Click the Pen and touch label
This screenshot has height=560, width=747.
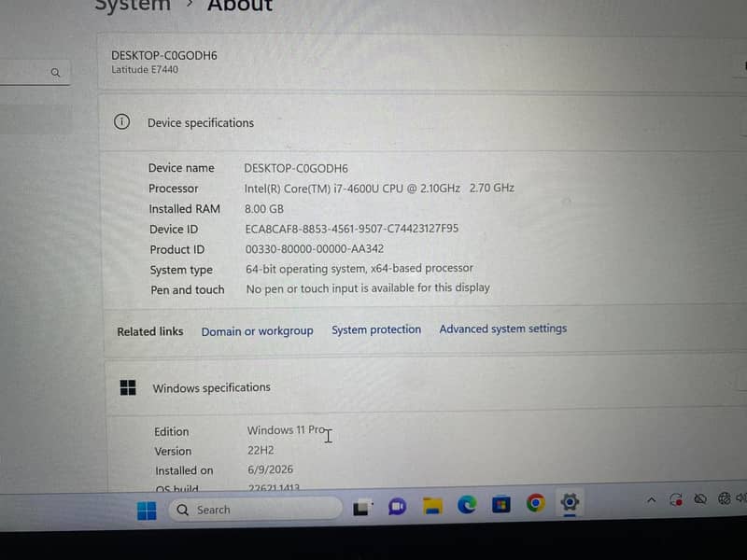click(188, 290)
